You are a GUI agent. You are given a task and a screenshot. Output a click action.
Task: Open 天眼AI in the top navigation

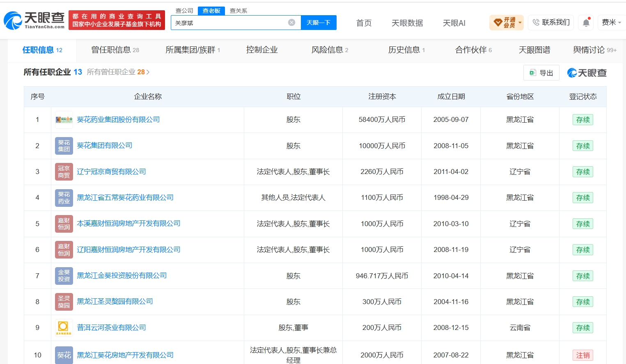454,23
